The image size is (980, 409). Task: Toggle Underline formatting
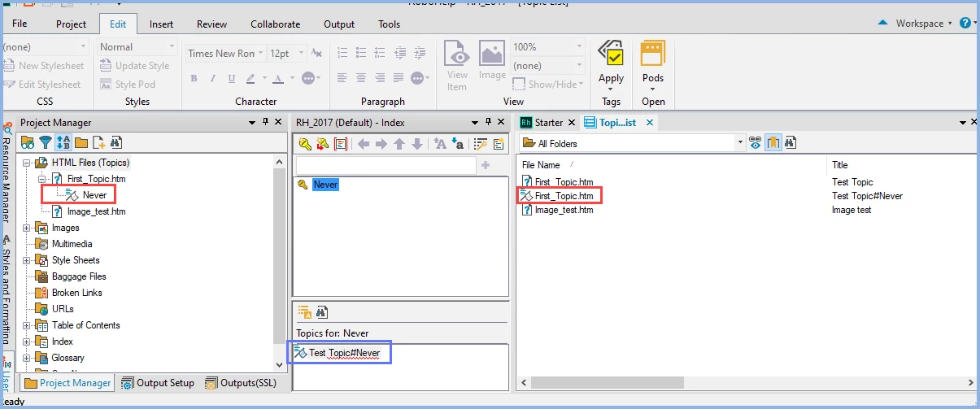pyautogui.click(x=232, y=79)
